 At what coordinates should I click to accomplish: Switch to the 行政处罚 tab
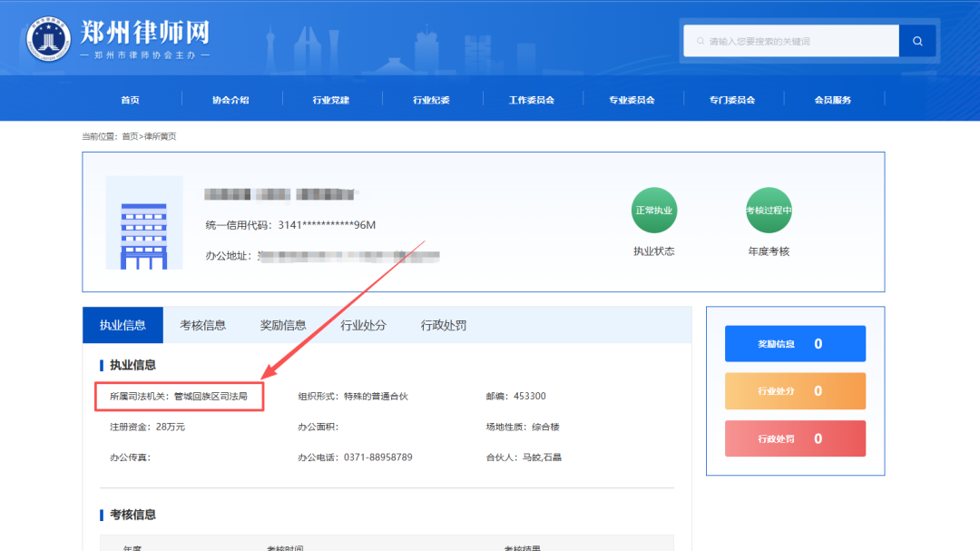(443, 325)
